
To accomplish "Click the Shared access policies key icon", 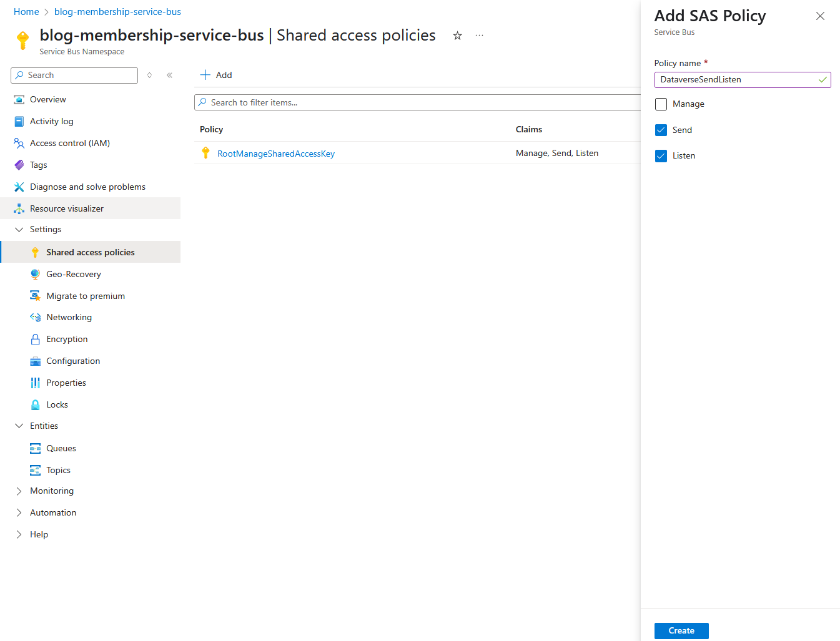I will [x=36, y=253].
